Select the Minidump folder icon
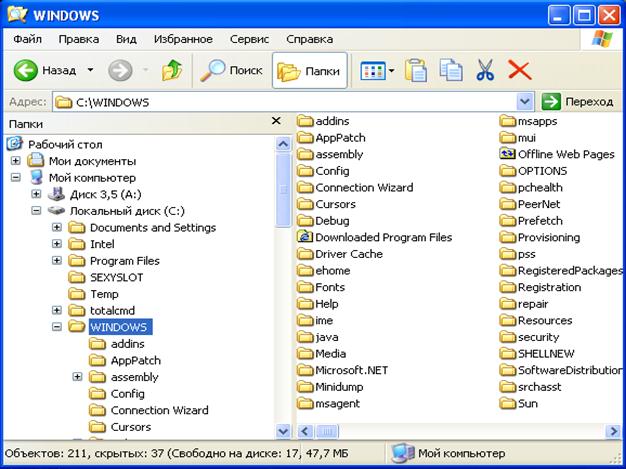Image resolution: width=626 pixels, height=469 pixels. 305,387
